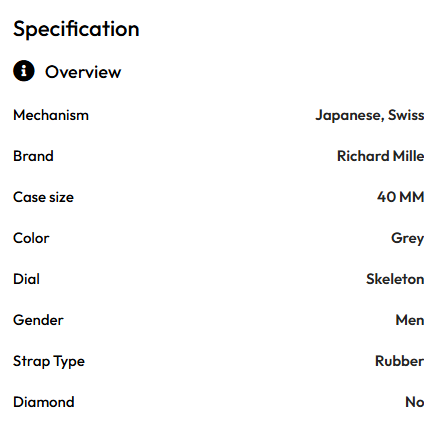The width and height of the screenshot is (437, 428).
Task: Select the Japanese, Swiss mechanism value
Action: click(x=370, y=116)
